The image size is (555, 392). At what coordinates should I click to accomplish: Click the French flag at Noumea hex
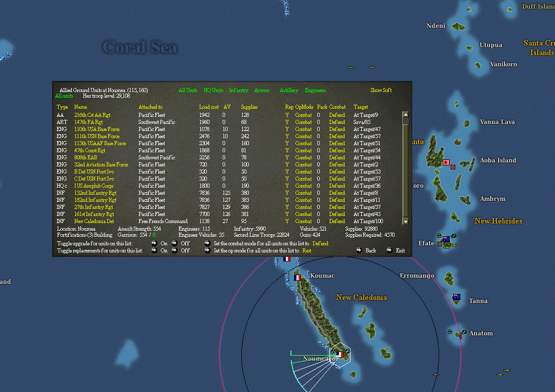click(x=340, y=354)
